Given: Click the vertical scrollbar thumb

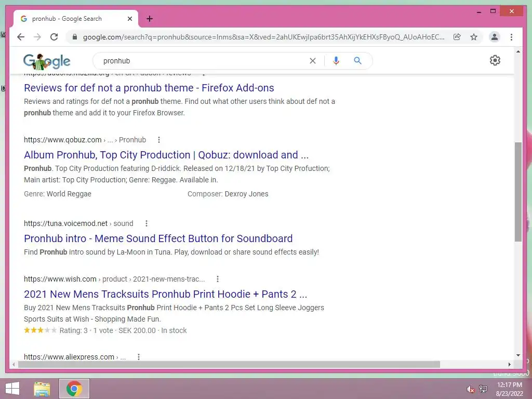Looking at the screenshot, I should [x=518, y=192].
